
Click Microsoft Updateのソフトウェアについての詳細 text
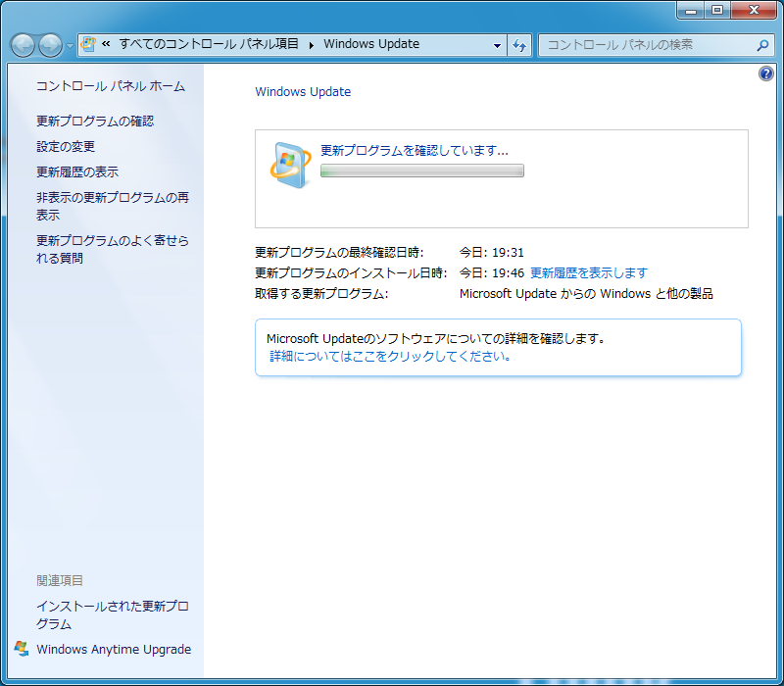pyautogui.click(x=435, y=338)
